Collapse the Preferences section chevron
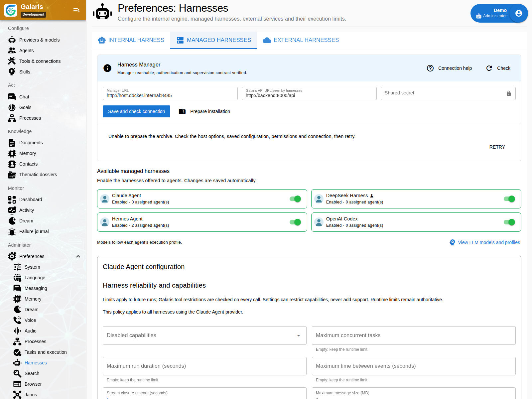 tap(78, 256)
